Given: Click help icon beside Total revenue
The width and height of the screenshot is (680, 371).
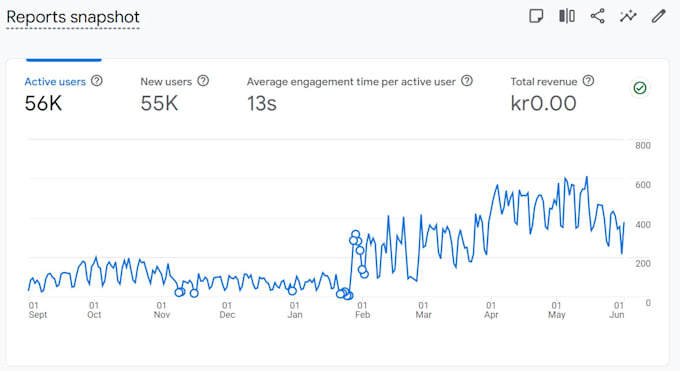Looking at the screenshot, I should [588, 81].
